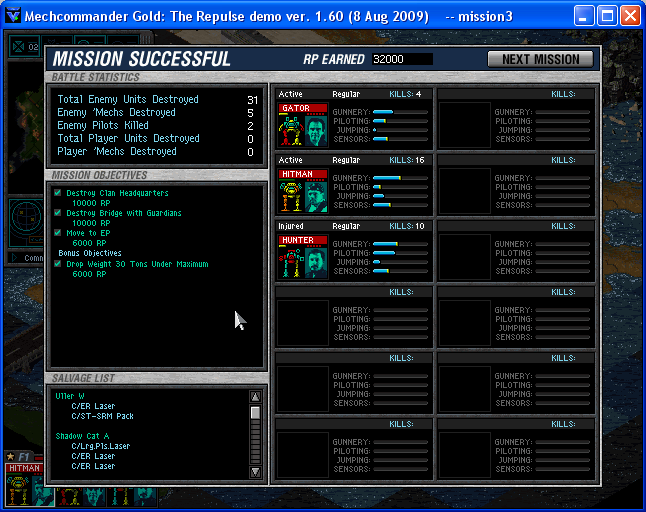Click the top-left tactical map icon
646x512 pixels.
[x=19, y=47]
